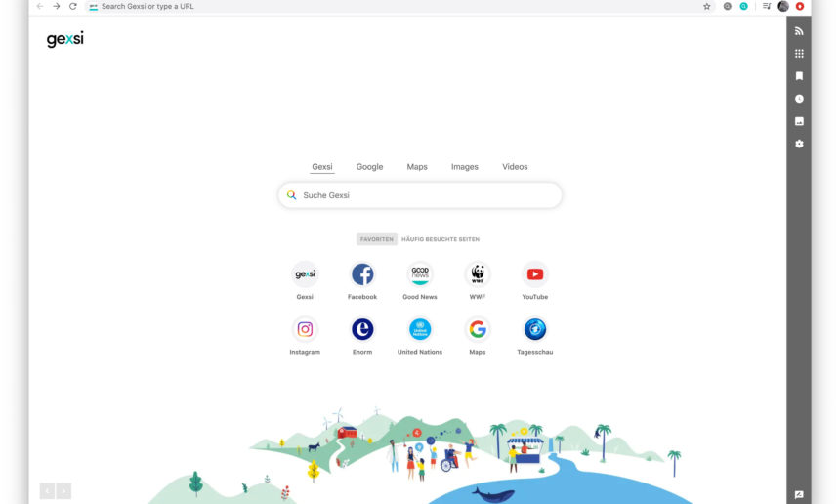Click the Suche Gexsi search field

[x=420, y=195]
